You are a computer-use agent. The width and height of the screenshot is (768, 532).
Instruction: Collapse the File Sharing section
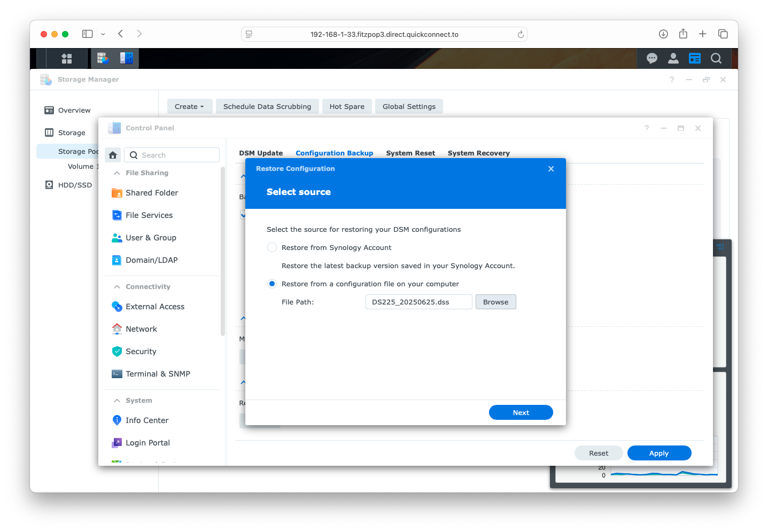[x=117, y=173]
